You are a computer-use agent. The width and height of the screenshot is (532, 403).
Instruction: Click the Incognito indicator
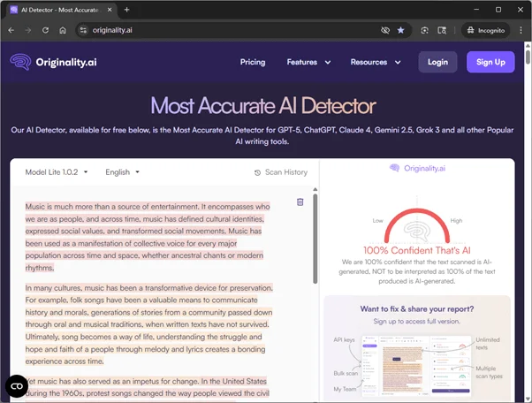coord(485,30)
